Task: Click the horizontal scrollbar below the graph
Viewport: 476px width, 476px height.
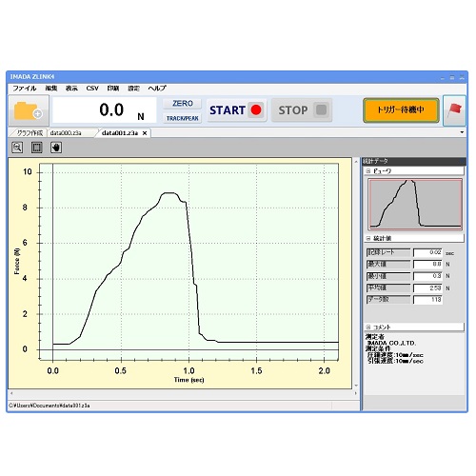Action: coord(184,393)
